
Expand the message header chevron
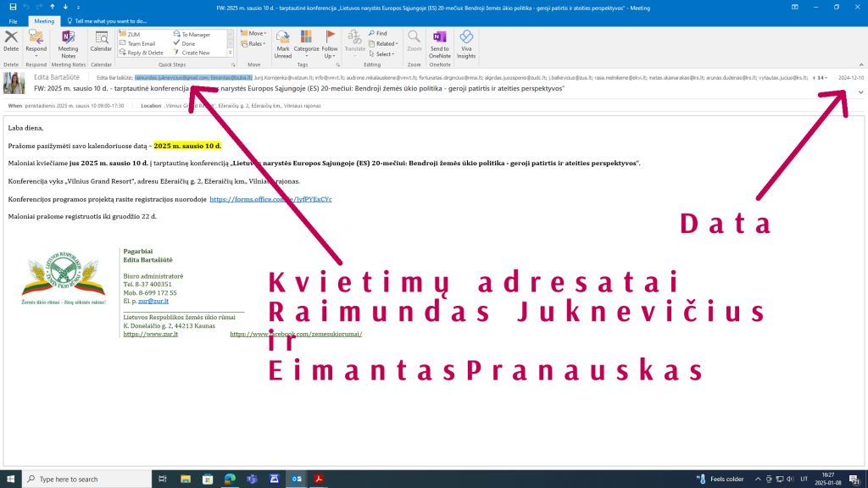click(861, 91)
